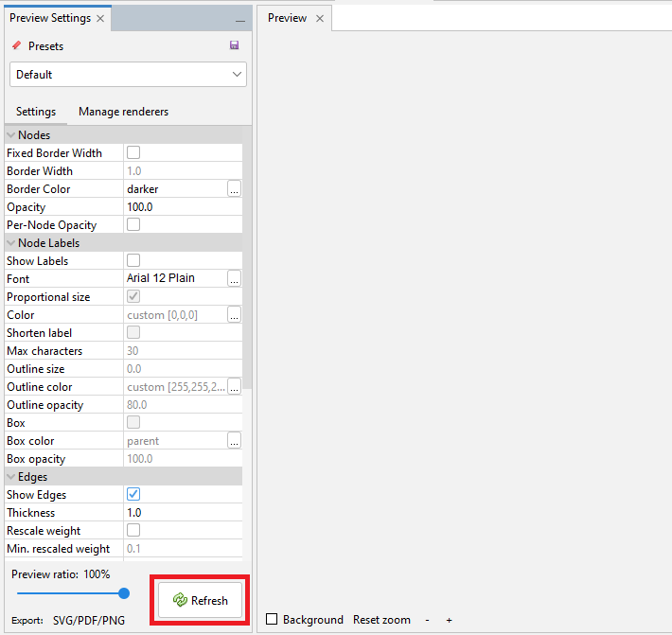Click Min. rescaled weight value 0.1
This screenshot has height=635, width=672.
coord(183,549)
